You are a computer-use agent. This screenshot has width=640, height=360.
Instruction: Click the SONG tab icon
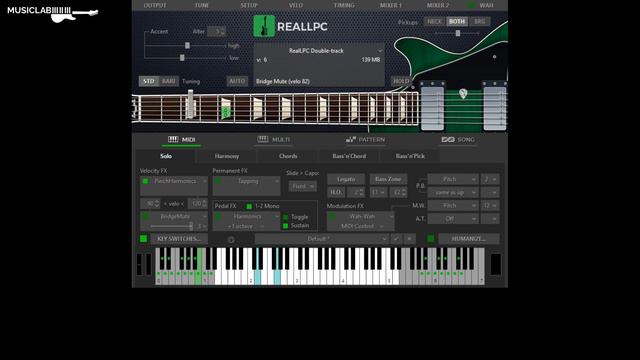(448, 139)
